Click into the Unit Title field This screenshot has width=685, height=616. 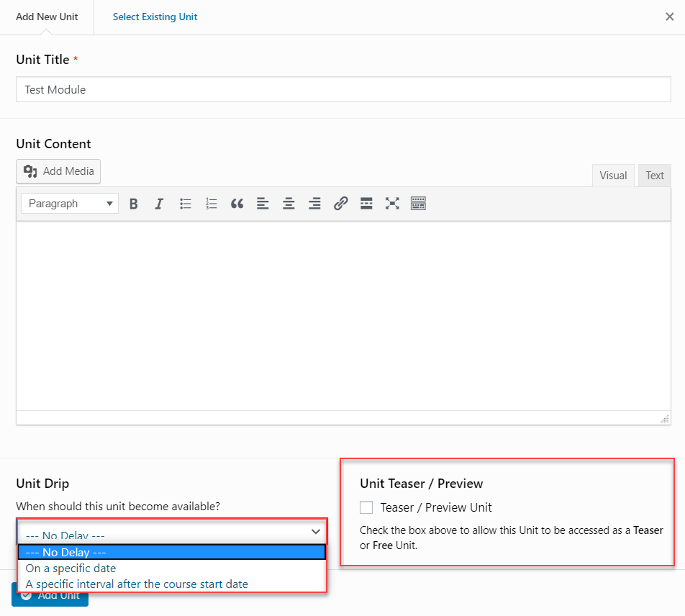point(342,90)
